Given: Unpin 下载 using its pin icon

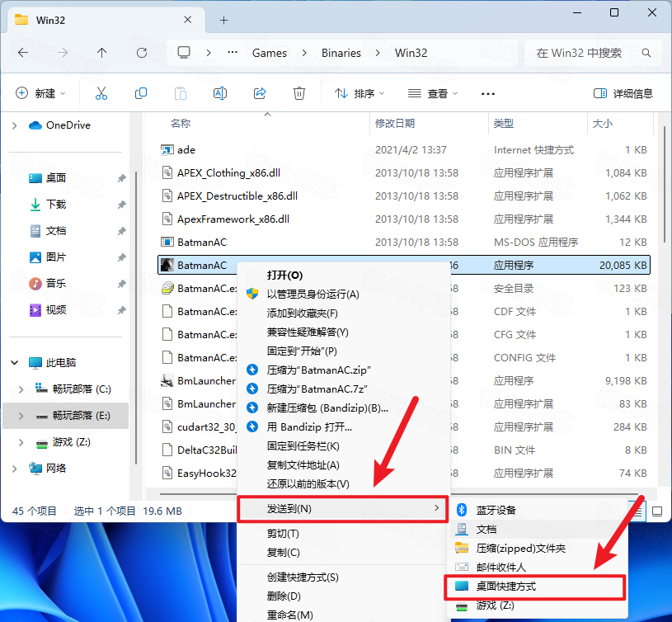Looking at the screenshot, I should (x=122, y=205).
